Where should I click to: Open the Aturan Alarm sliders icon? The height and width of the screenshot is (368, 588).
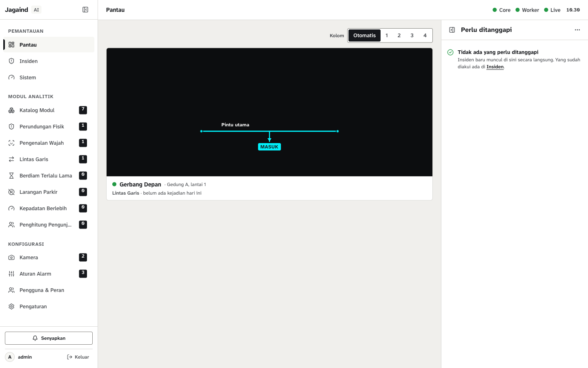coord(11,274)
